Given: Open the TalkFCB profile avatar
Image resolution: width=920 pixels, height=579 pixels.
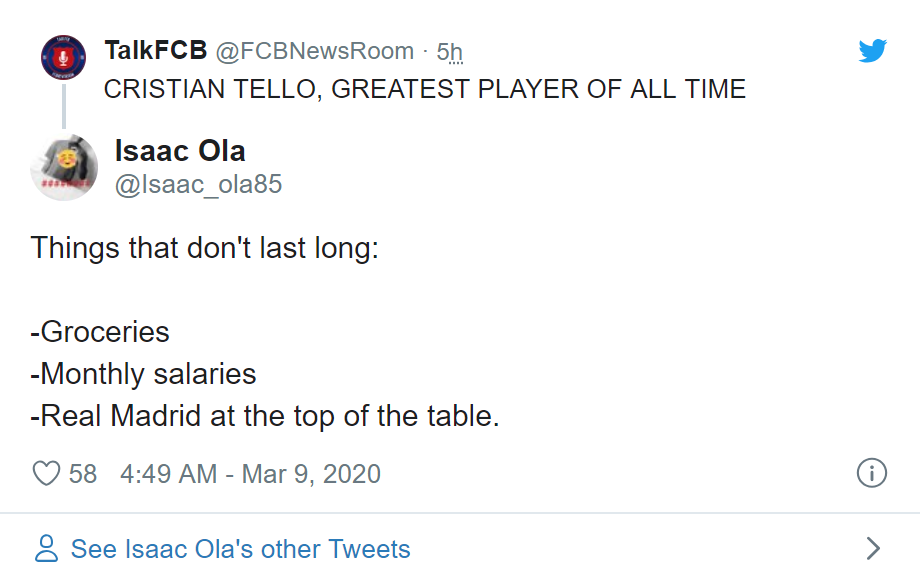Looking at the screenshot, I should point(63,55).
